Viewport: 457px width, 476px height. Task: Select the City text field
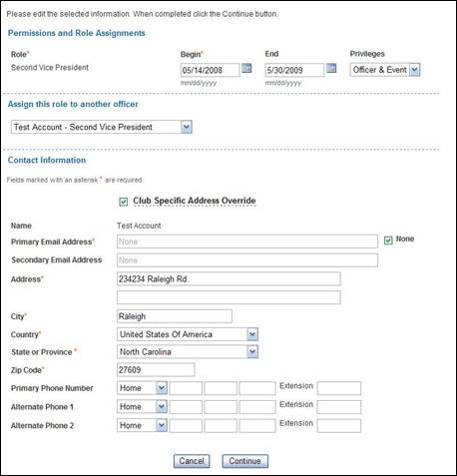(x=175, y=316)
